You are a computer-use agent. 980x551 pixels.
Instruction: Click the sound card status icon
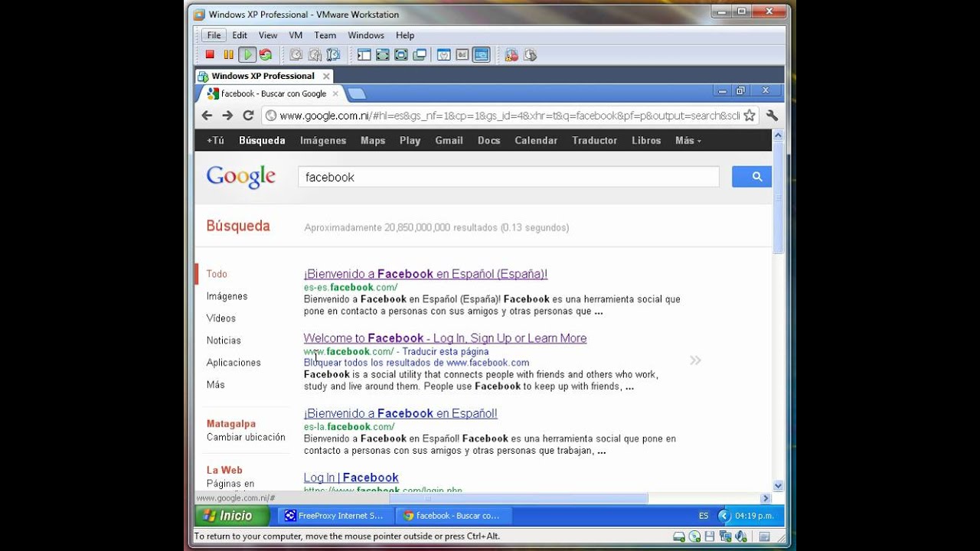tap(740, 536)
